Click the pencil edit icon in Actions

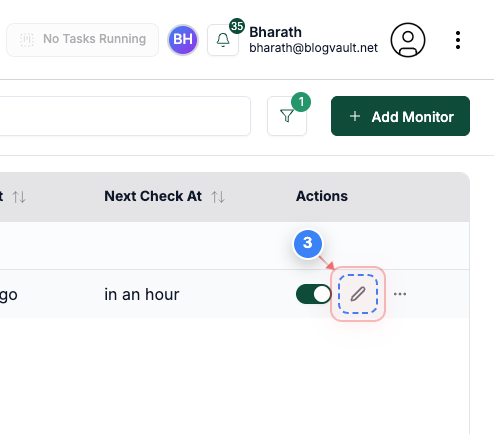[x=358, y=294]
